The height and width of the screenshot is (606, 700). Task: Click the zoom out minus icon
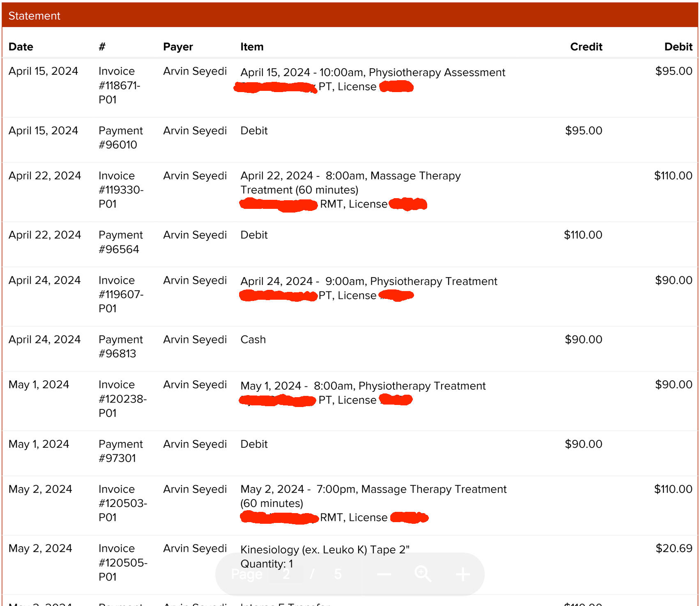point(384,574)
